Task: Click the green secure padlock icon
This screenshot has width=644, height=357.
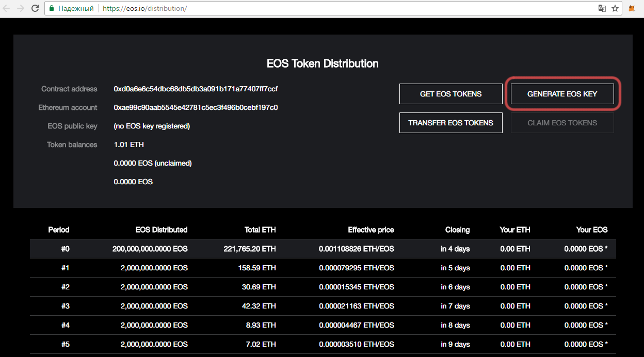Action: (52, 9)
